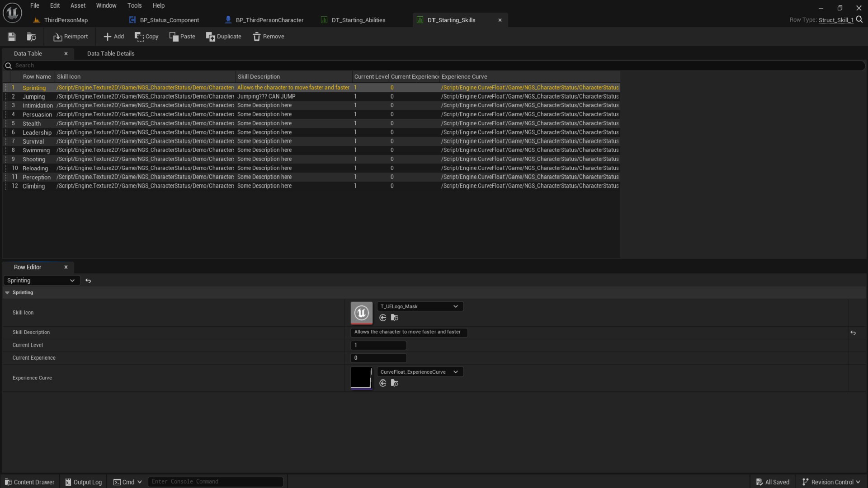Browse to CurveFloat_ExperienceCurve in Content Browser

(x=394, y=383)
